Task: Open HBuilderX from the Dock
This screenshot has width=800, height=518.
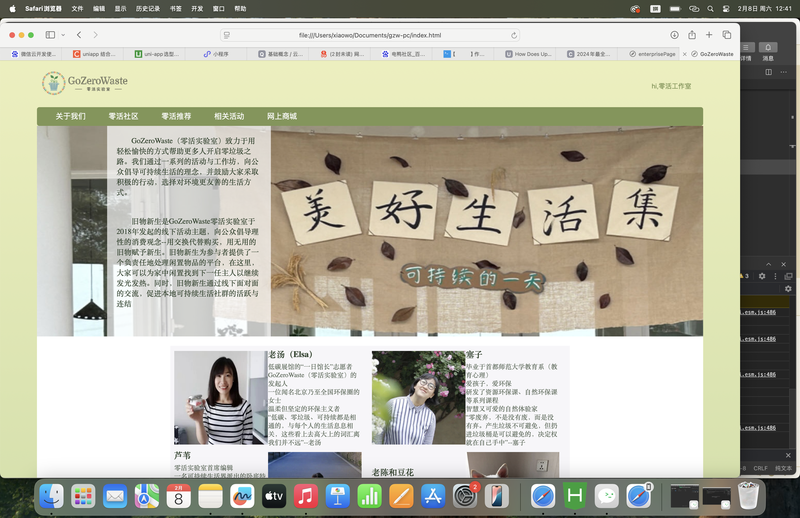Action: [x=575, y=496]
